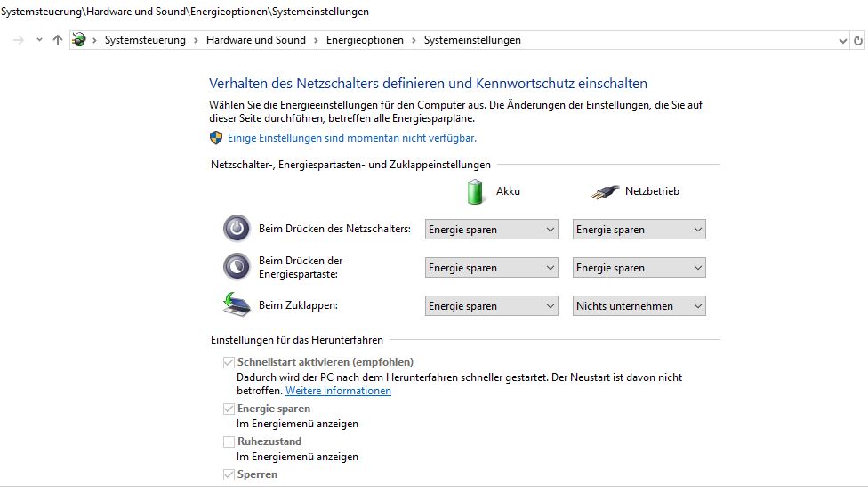Open recent locations chevron dropdown
This screenshot has height=494, width=868.
(x=39, y=40)
